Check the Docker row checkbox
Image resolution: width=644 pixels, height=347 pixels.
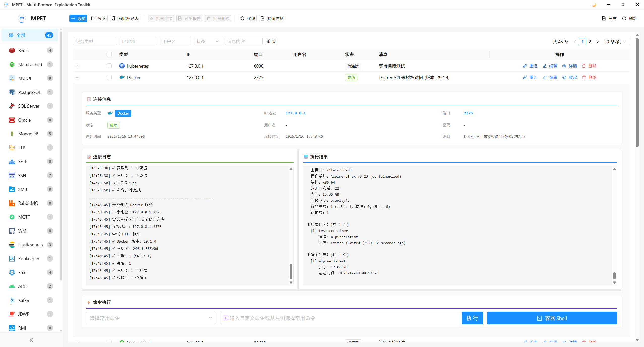pyautogui.click(x=109, y=77)
